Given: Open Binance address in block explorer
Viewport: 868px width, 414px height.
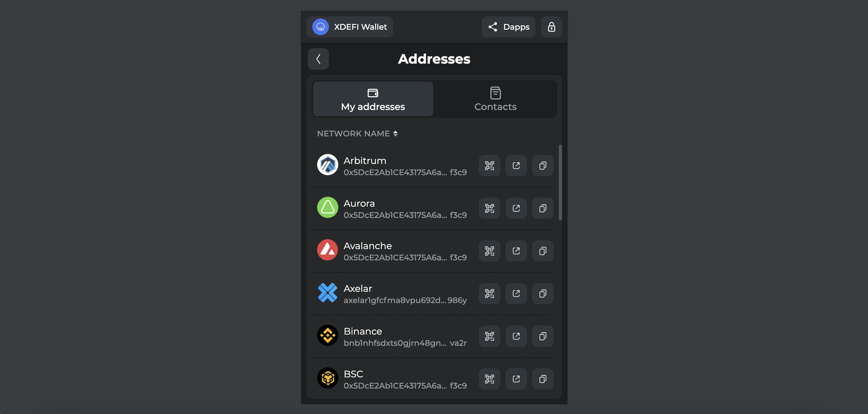Looking at the screenshot, I should pyautogui.click(x=516, y=336).
